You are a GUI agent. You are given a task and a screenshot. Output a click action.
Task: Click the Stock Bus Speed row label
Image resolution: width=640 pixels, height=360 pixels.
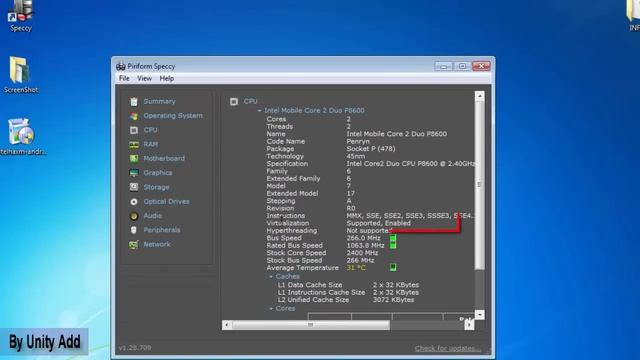pyautogui.click(x=294, y=260)
